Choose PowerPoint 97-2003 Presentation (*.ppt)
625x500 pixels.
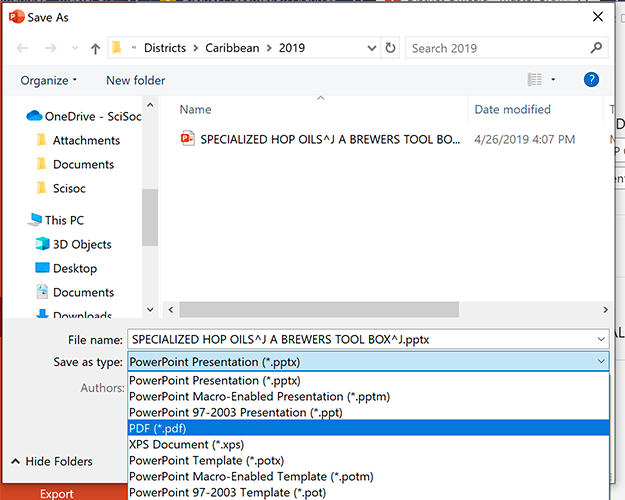click(369, 412)
